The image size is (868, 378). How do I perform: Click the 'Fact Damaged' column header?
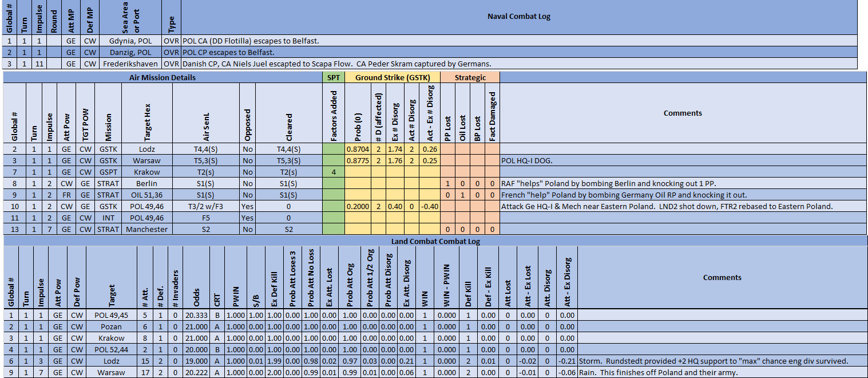tap(492, 113)
